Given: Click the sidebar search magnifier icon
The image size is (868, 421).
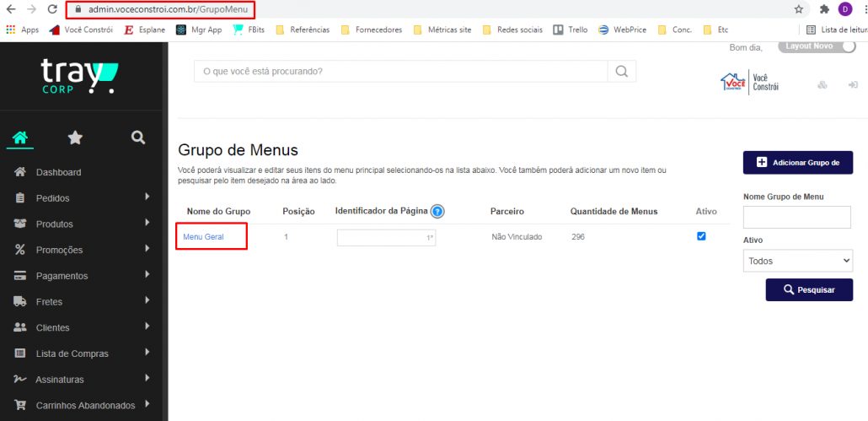Looking at the screenshot, I should tap(138, 138).
